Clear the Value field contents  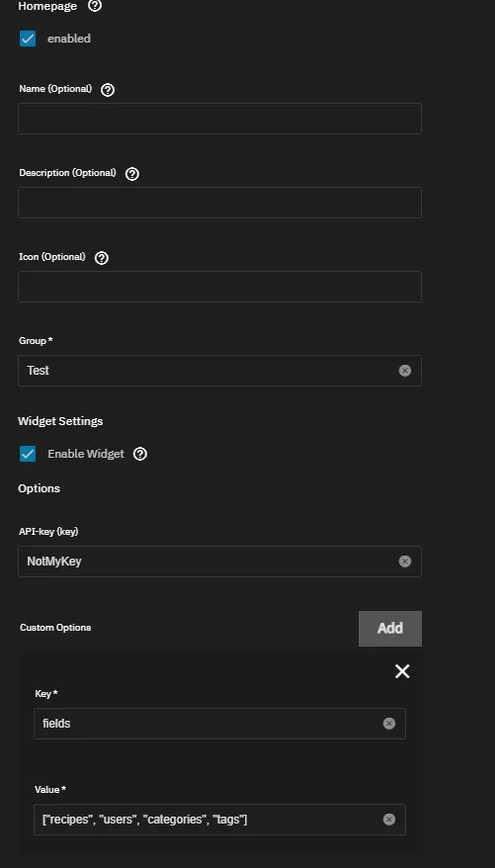[x=389, y=820]
